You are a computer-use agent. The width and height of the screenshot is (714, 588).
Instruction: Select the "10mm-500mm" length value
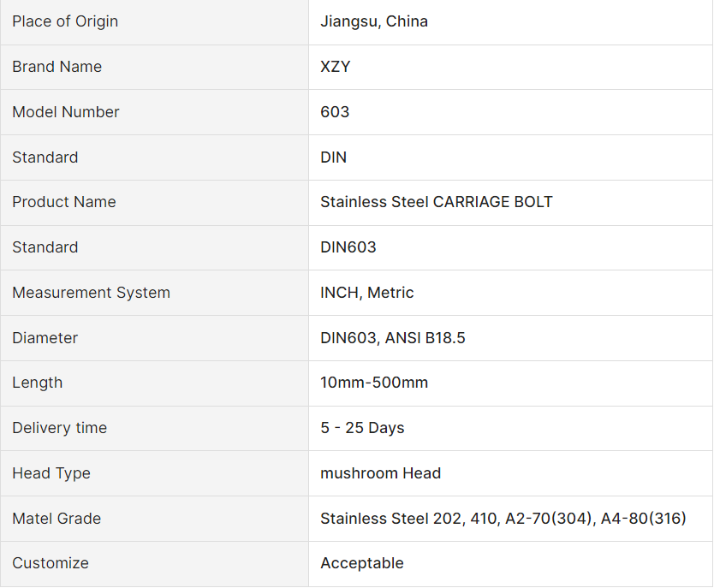374,383
